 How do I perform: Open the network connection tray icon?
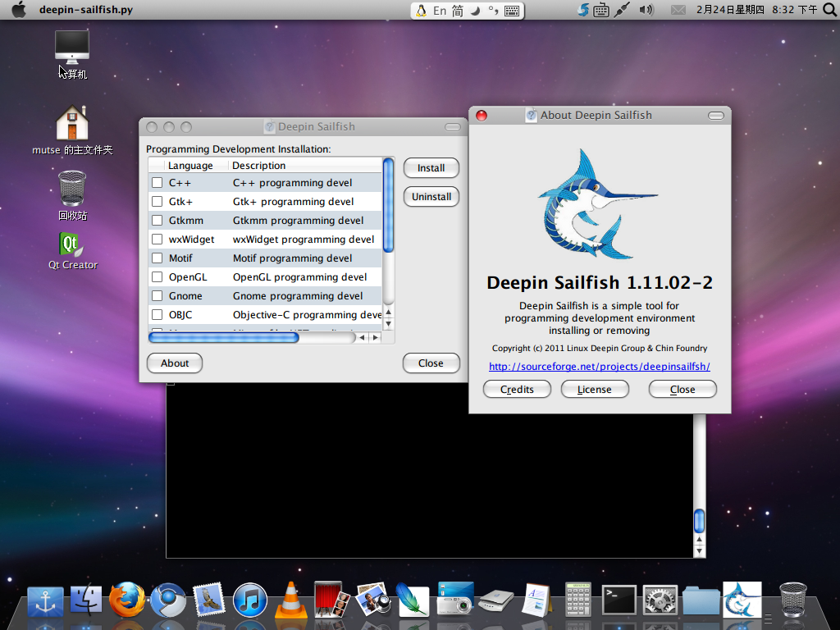[622, 10]
